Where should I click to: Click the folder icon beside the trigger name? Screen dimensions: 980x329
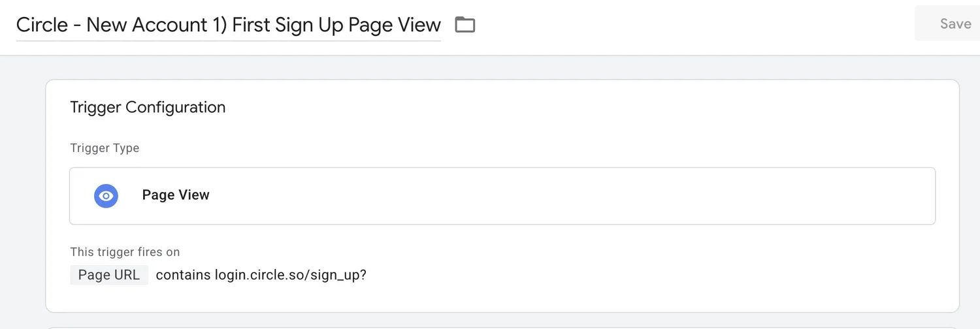click(x=465, y=25)
